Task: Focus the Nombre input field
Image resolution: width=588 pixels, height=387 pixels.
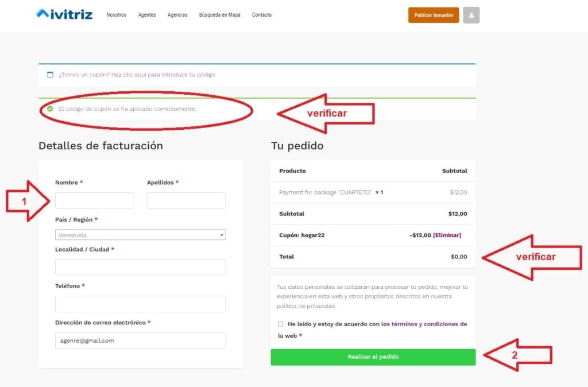Action: click(x=94, y=200)
